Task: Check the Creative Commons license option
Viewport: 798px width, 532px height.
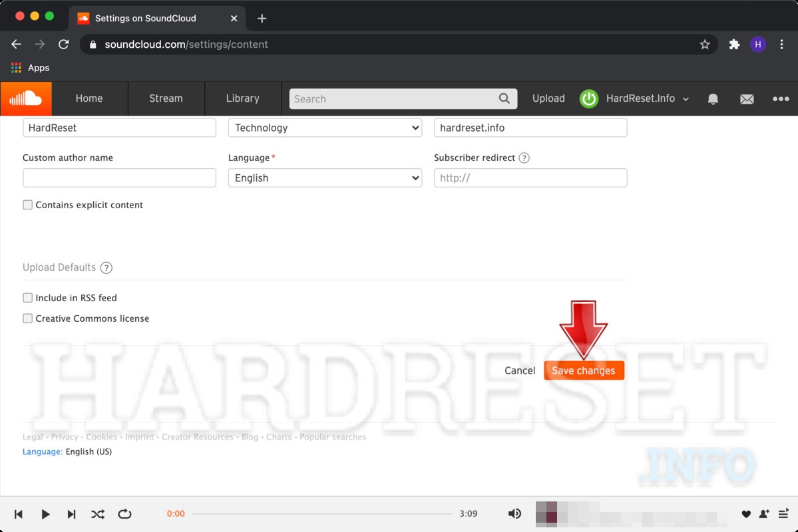Action: coord(27,319)
